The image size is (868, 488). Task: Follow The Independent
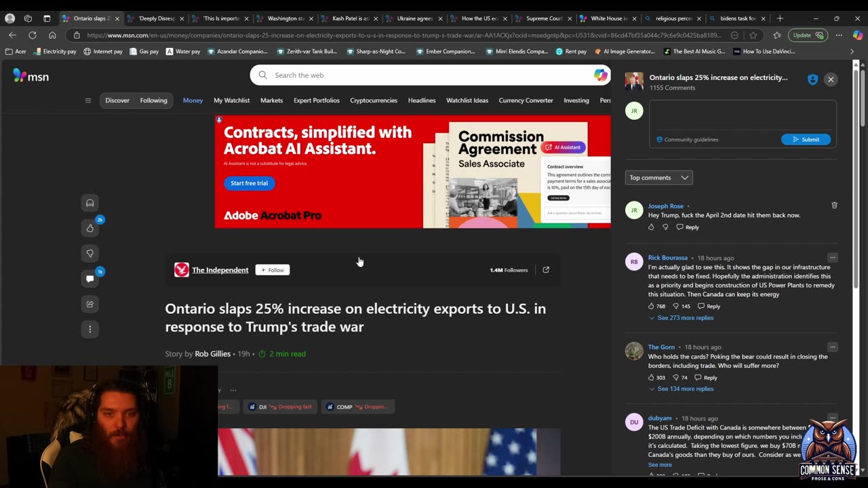click(273, 270)
